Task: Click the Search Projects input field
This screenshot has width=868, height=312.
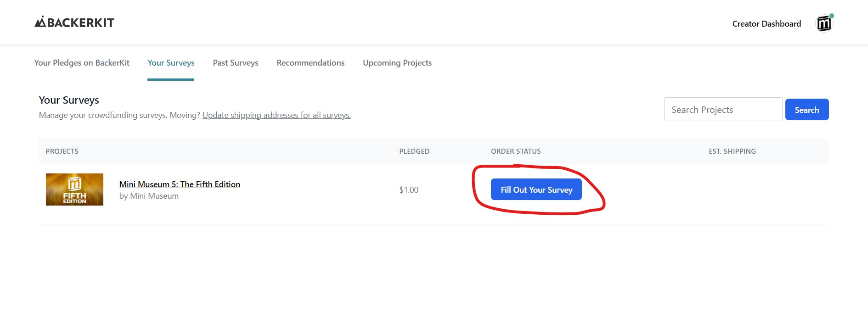Action: point(722,110)
